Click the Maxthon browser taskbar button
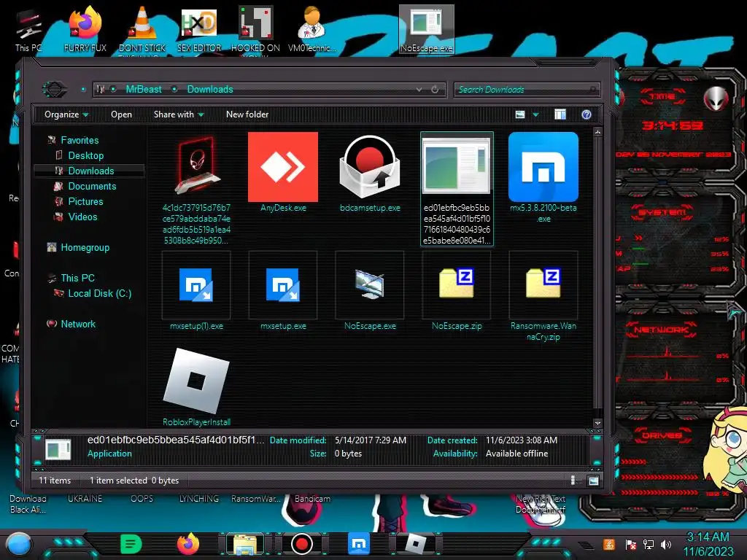 [359, 544]
